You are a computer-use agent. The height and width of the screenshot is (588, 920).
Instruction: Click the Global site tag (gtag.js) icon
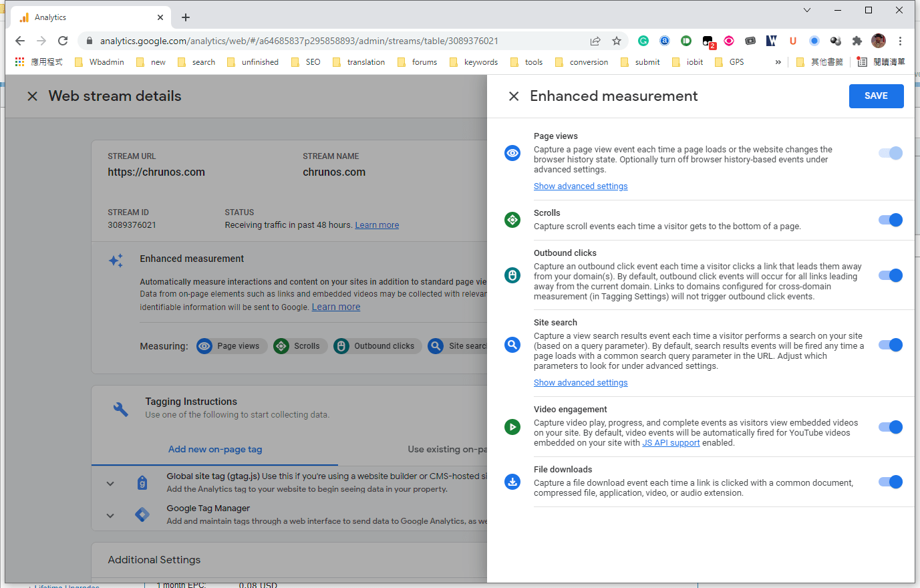[x=142, y=483]
